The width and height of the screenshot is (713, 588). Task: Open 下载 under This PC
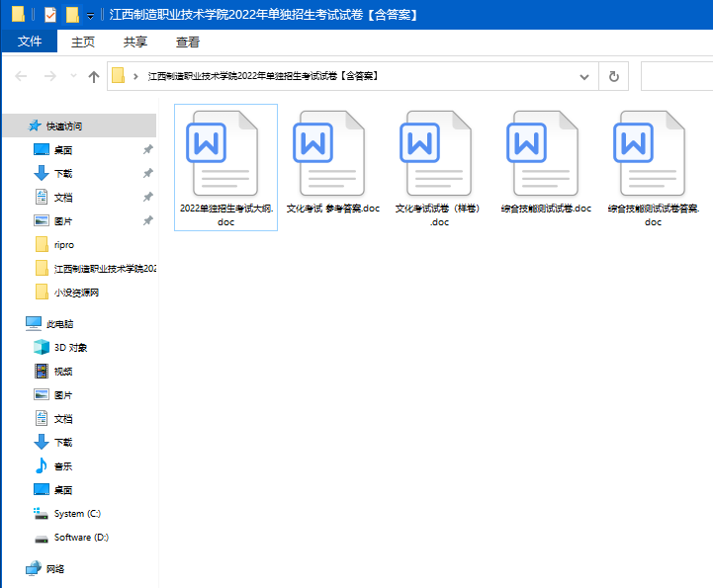pyautogui.click(x=63, y=442)
